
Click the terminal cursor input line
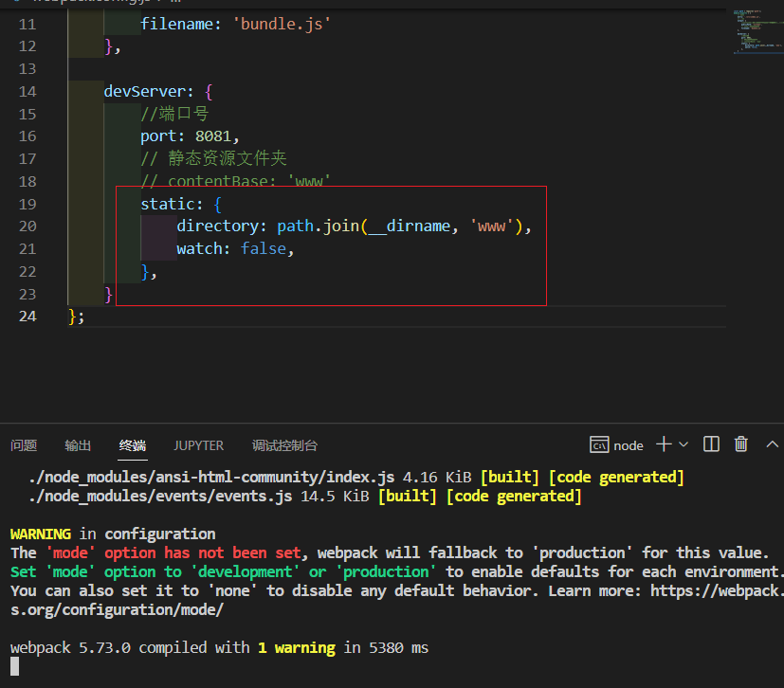(x=15, y=666)
